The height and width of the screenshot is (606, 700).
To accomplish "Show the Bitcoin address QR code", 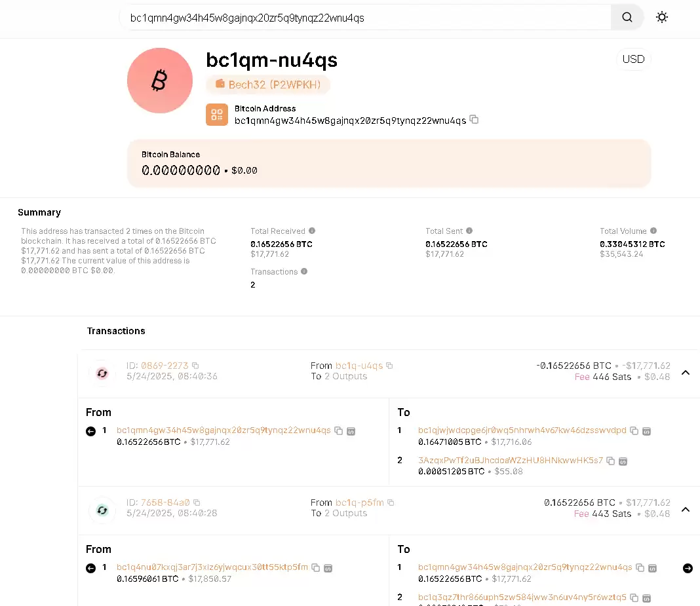I will (217, 115).
